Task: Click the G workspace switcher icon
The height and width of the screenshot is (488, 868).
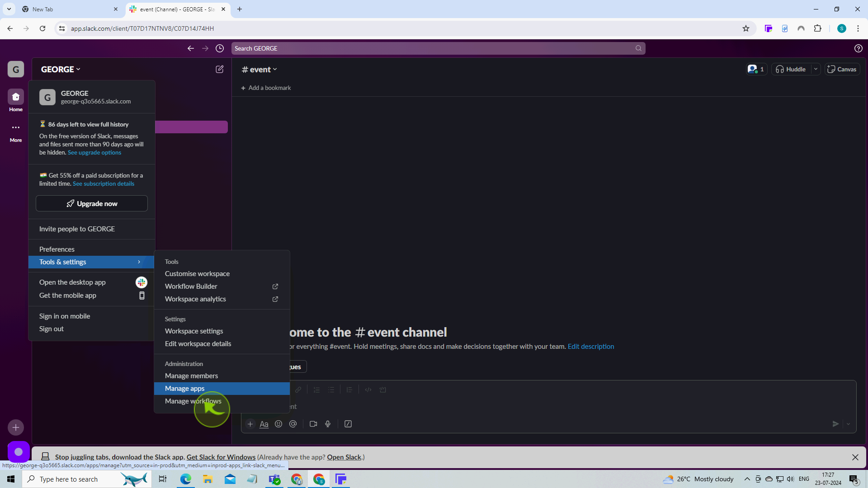Action: pos(16,69)
